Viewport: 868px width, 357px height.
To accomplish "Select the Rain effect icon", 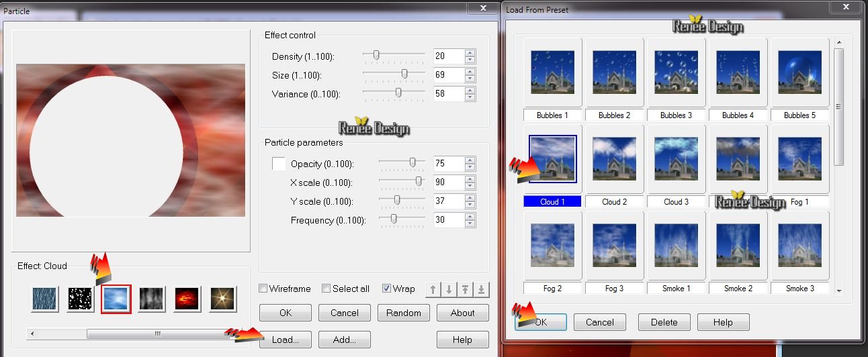I will pyautogui.click(x=45, y=299).
